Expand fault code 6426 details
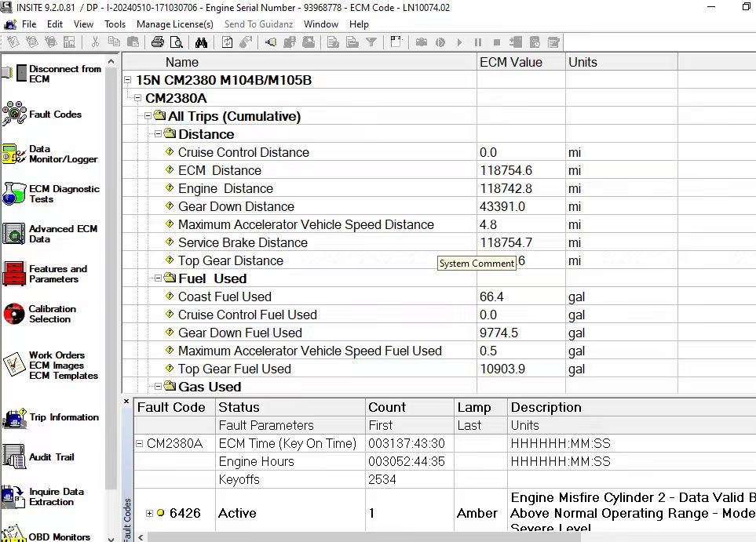The width and height of the screenshot is (756, 542). pyautogui.click(x=149, y=513)
